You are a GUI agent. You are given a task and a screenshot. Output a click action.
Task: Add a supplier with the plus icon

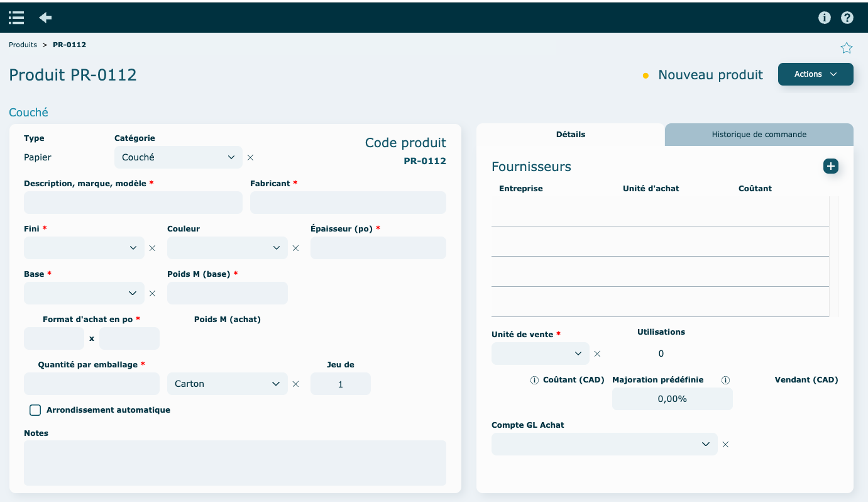831,166
